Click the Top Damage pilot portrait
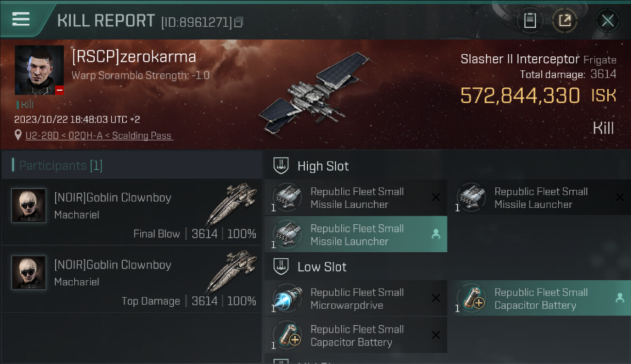The width and height of the screenshot is (631, 364). (29, 273)
